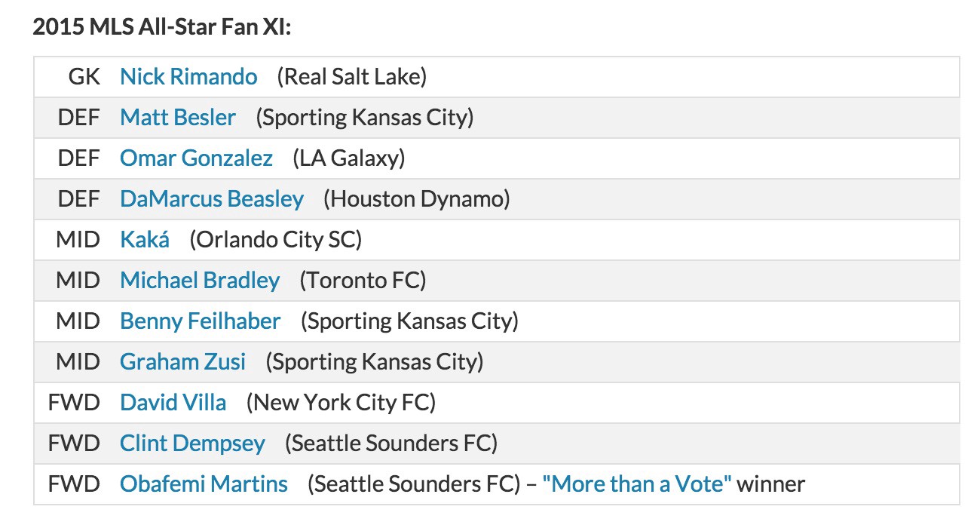Click the "(LA Galaxy)" team text
The width and height of the screenshot is (980, 528).
pos(349,158)
